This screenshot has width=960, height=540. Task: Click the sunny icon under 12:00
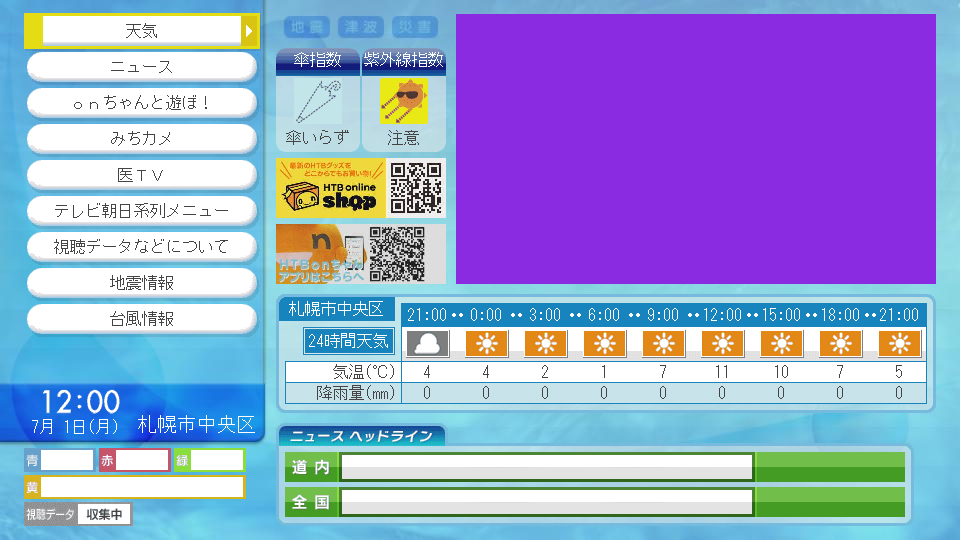coord(722,344)
